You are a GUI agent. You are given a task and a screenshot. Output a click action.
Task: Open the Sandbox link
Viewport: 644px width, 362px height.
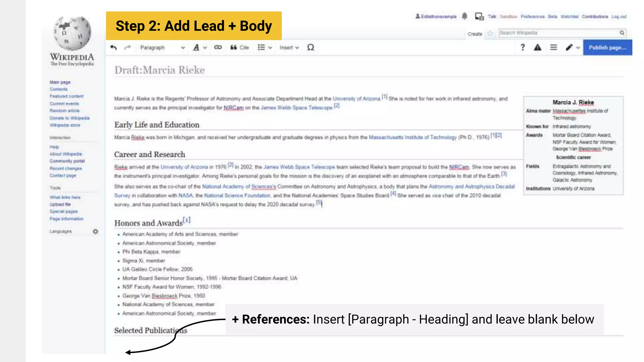(508, 16)
